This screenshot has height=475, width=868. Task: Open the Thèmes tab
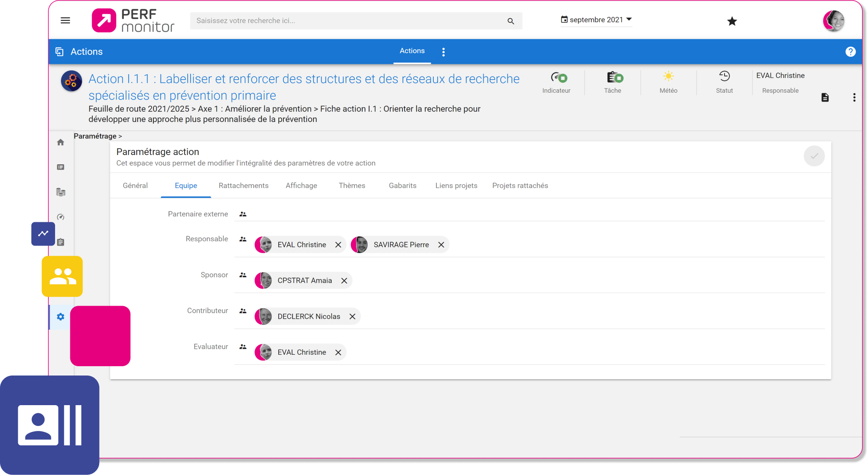click(x=352, y=185)
